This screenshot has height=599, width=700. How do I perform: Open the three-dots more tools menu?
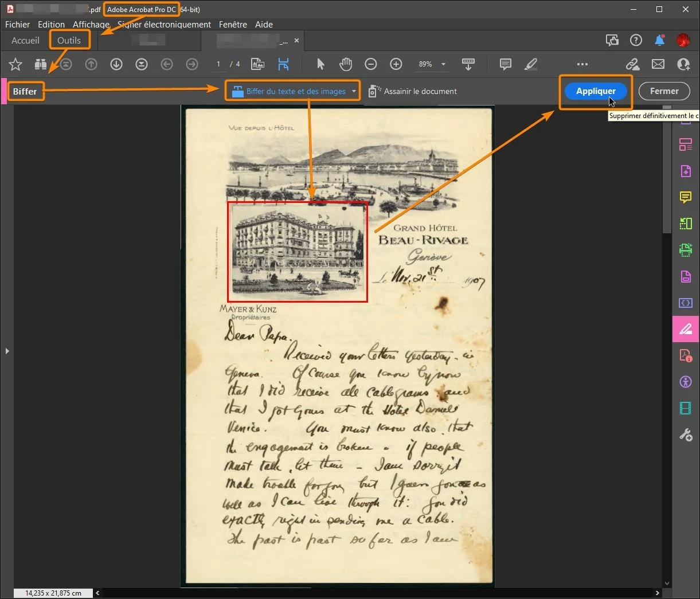[582, 64]
